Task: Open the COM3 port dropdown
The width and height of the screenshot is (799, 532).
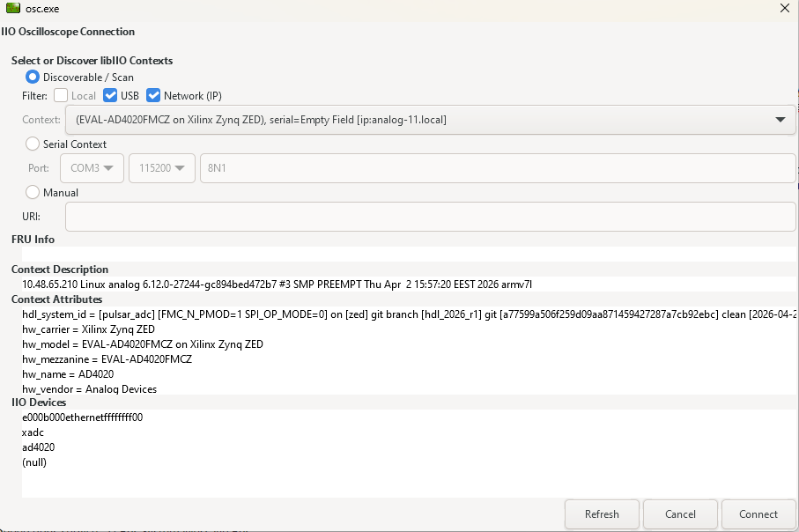Action: click(x=92, y=168)
